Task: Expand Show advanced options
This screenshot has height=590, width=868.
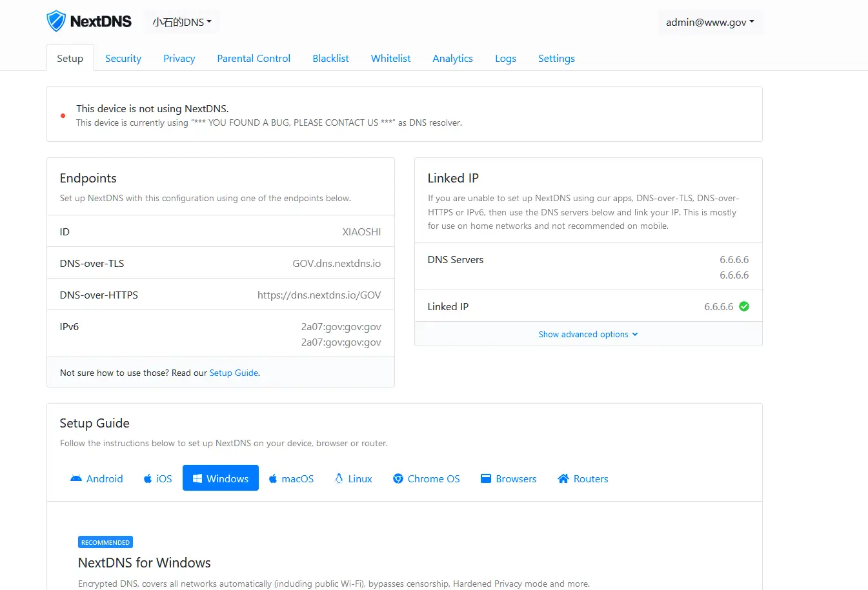Action: [x=588, y=334]
